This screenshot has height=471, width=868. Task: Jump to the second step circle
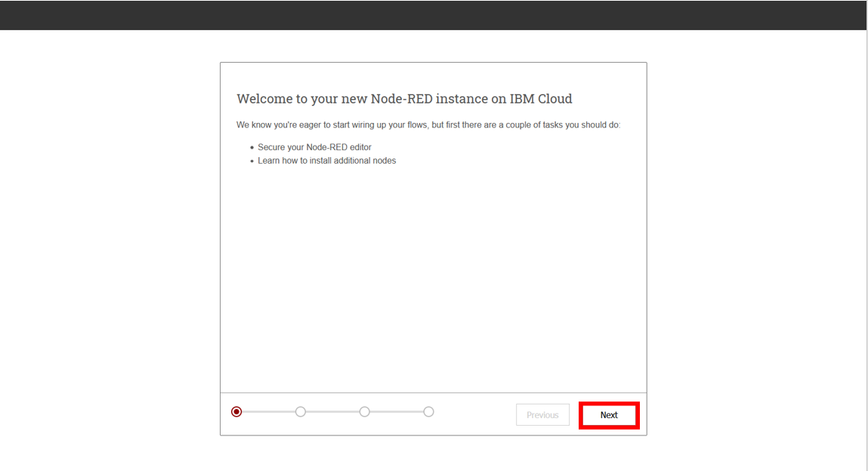301,412
